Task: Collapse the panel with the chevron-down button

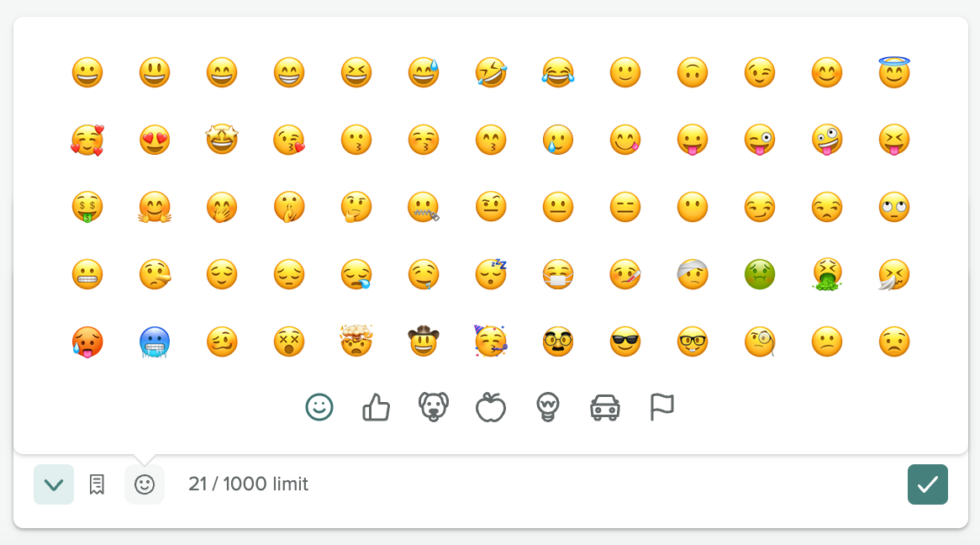Action: (x=54, y=484)
